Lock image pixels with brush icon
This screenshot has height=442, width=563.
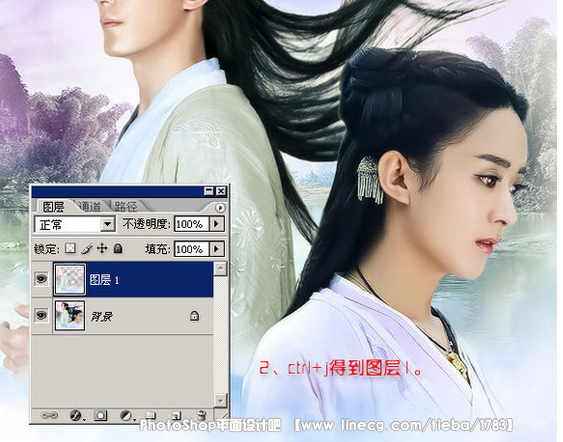[x=87, y=248]
